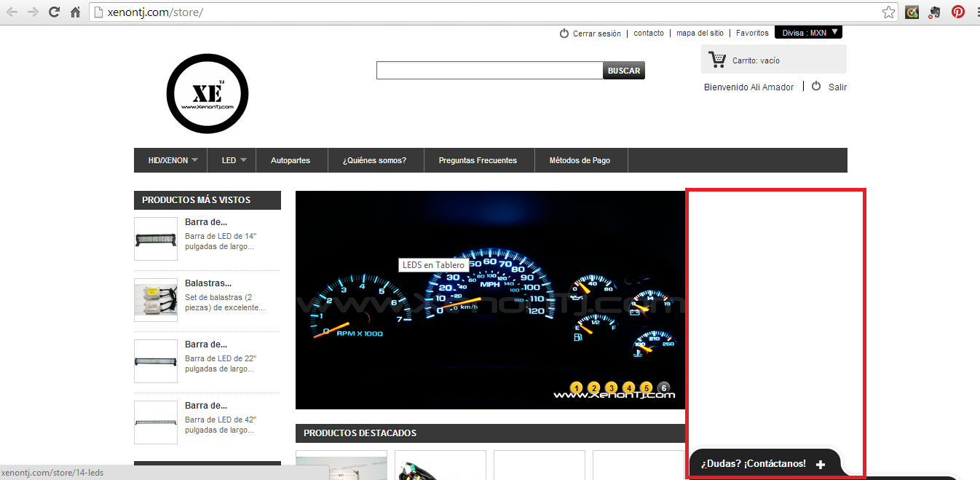
Task: Click the address bar URL
Action: (x=155, y=12)
